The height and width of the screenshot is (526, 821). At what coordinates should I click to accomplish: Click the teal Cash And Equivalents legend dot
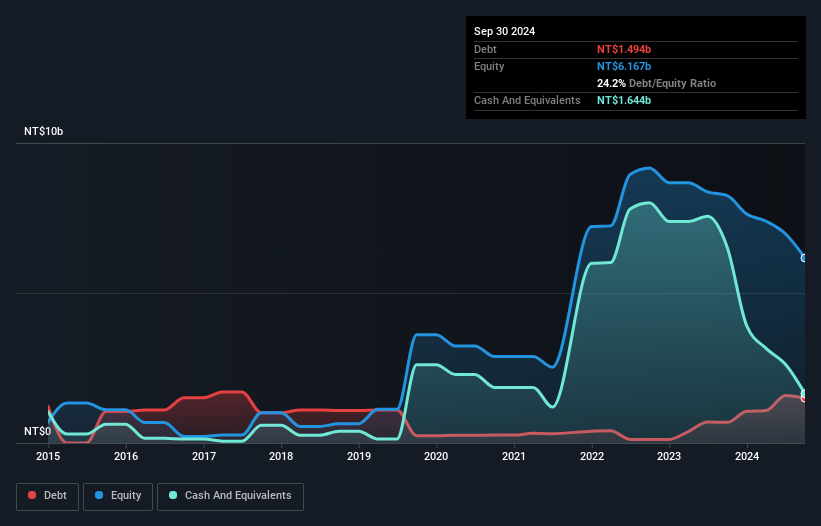point(173,495)
